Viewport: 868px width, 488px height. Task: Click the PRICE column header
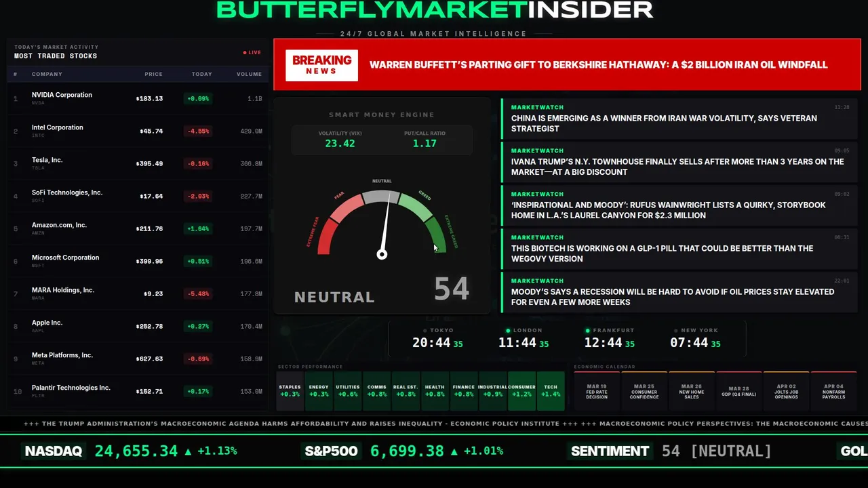click(153, 74)
